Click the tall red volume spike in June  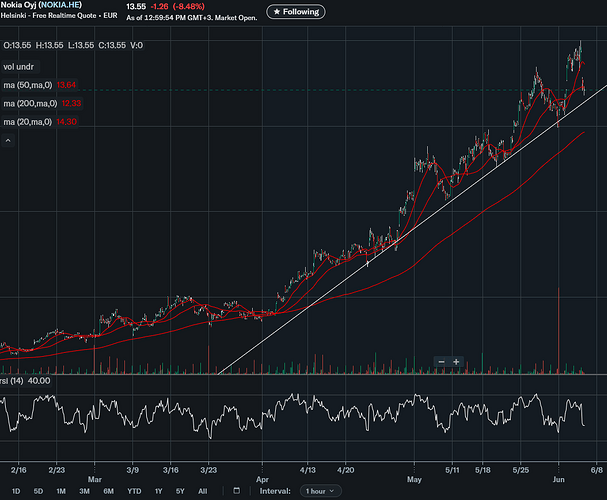[559, 331]
